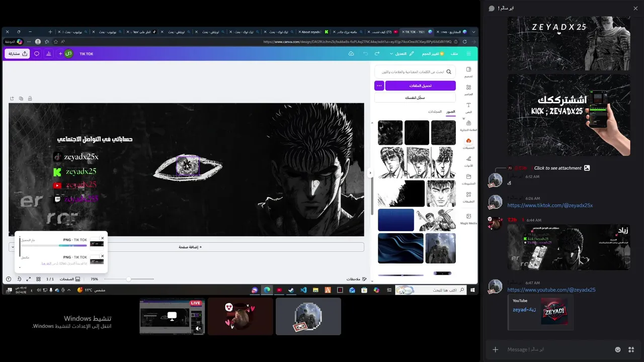Image resolution: width=644 pixels, height=362 pixels.
Task: Open browser tab list chevron
Action: coord(473,32)
